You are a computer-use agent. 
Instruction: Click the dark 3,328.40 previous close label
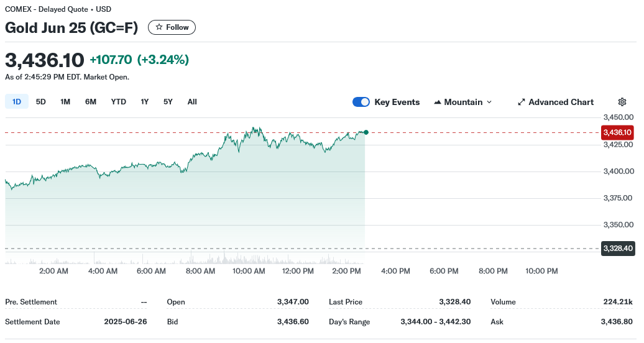point(618,248)
